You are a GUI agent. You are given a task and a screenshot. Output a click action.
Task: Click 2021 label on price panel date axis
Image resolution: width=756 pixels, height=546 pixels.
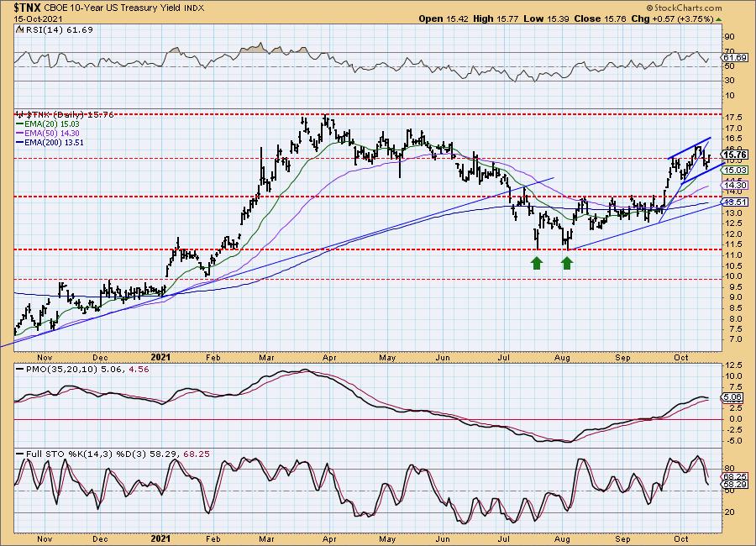[160, 357]
